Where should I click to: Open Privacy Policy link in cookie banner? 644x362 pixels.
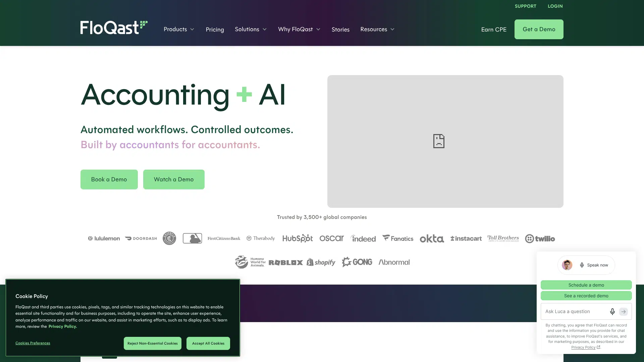click(x=62, y=326)
